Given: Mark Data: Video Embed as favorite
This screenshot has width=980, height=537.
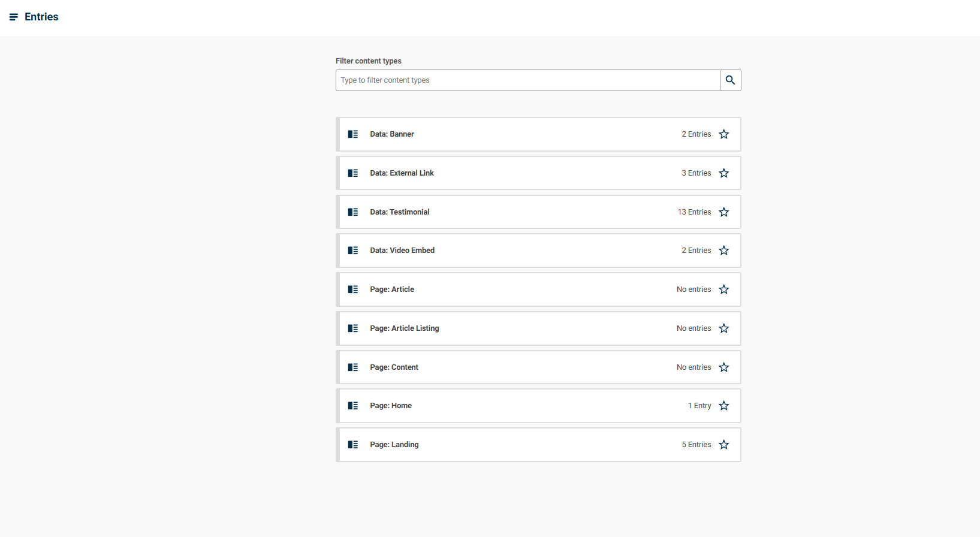Looking at the screenshot, I should [724, 251].
